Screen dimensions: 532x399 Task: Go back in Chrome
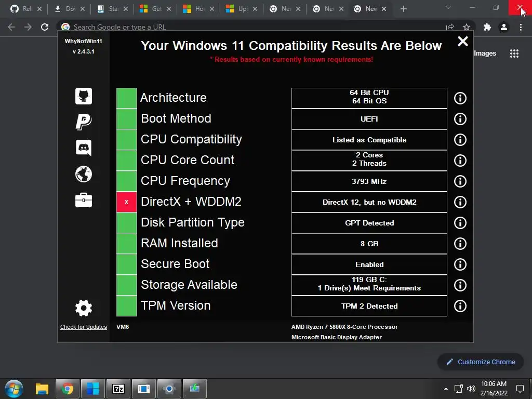11,27
